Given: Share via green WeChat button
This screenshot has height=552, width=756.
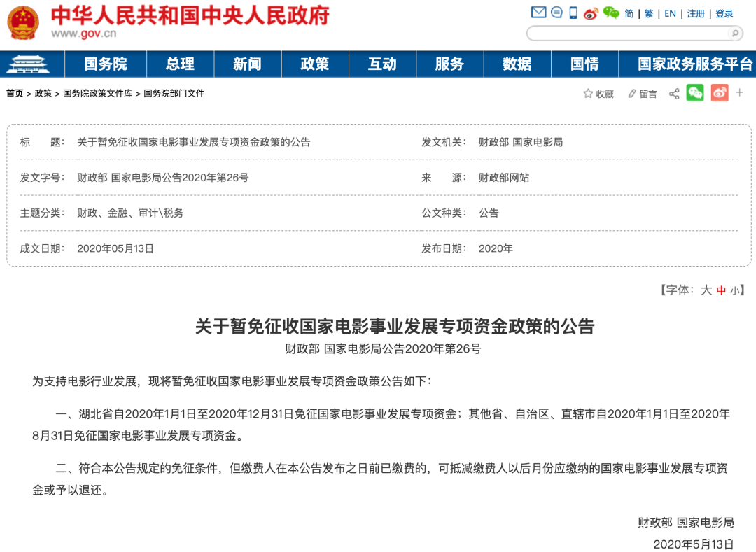Looking at the screenshot, I should coord(695,93).
